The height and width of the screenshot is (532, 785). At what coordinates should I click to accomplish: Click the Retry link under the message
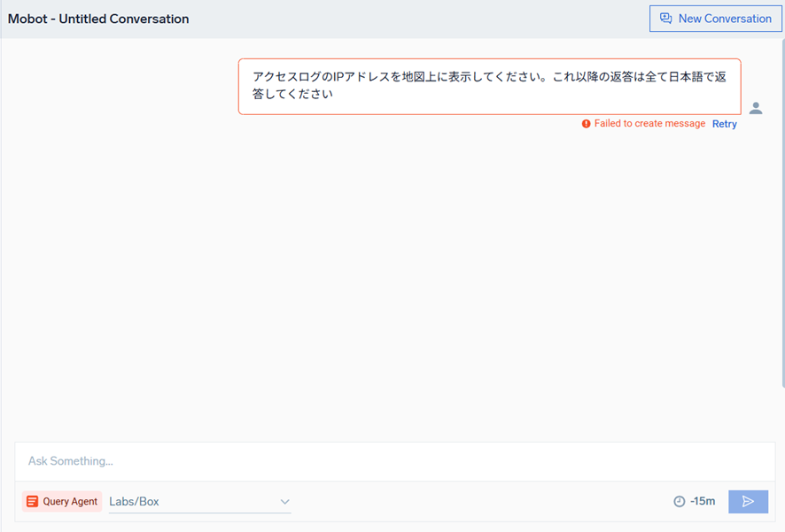[724, 124]
